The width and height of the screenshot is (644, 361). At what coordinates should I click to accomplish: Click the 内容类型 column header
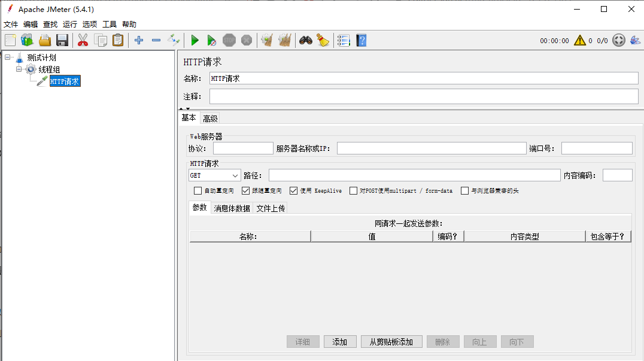[524, 236]
